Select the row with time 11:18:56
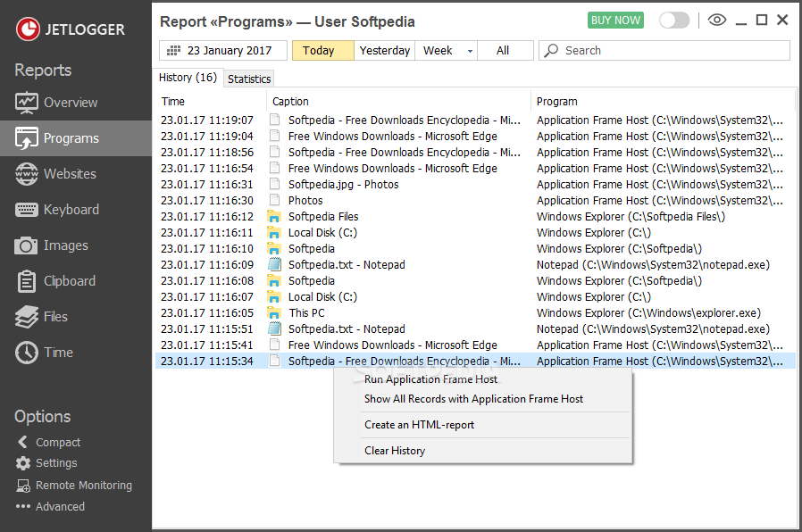The width and height of the screenshot is (802, 532). pos(475,153)
